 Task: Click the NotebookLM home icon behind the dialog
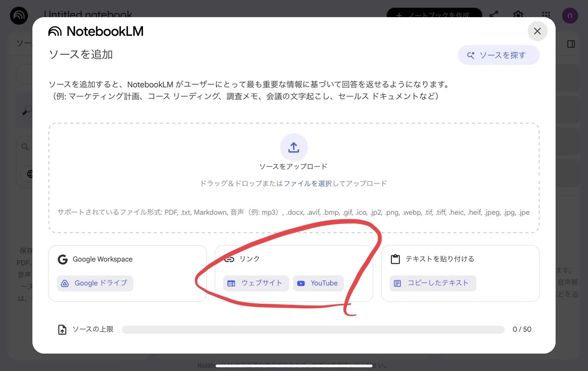point(19,15)
